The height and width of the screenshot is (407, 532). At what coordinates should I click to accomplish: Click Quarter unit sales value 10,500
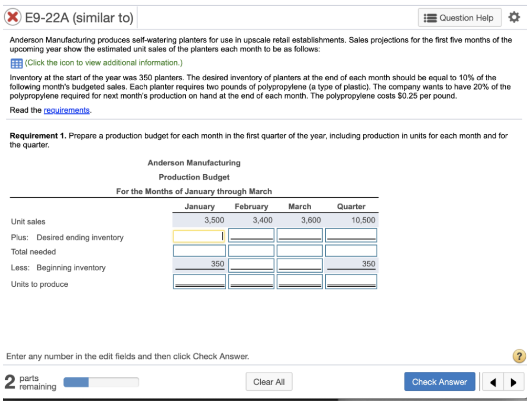(x=363, y=220)
